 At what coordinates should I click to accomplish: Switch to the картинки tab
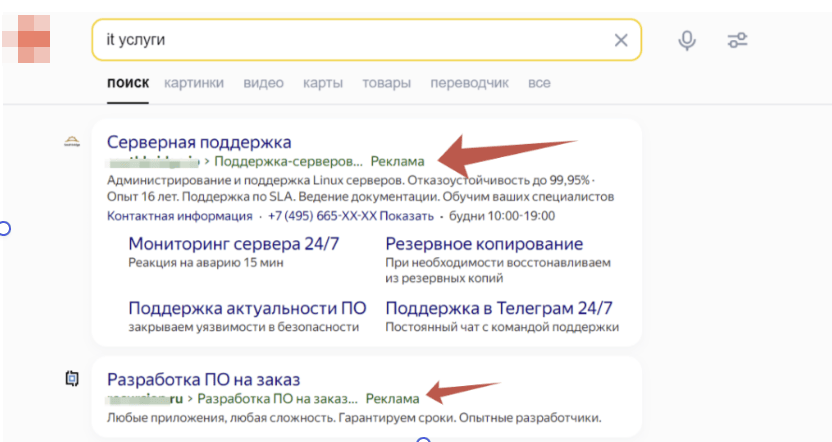tap(194, 83)
